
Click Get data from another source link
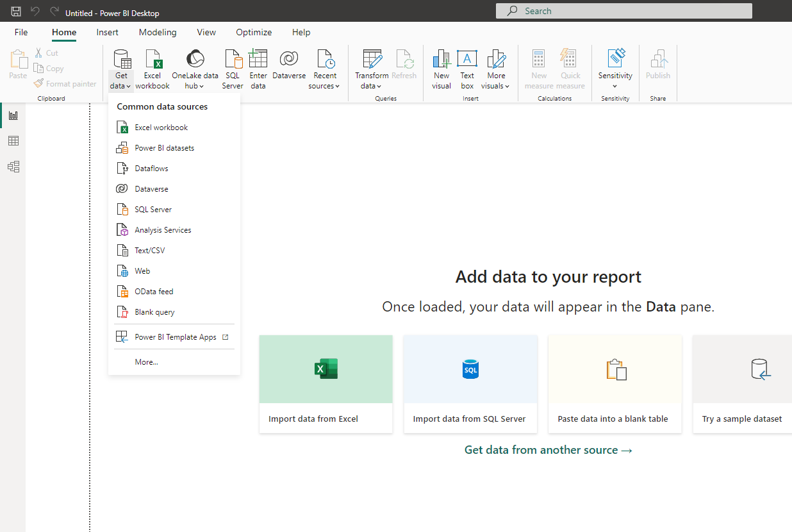549,450
